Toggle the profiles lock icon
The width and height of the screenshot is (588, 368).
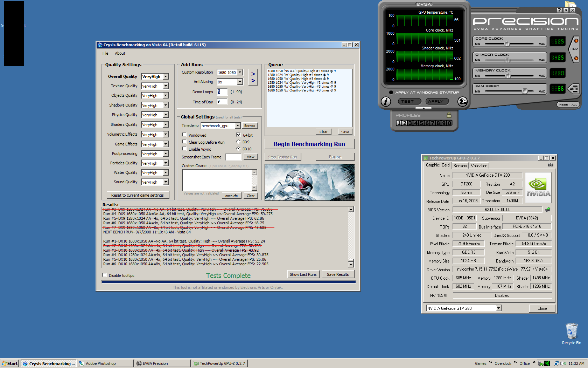pyautogui.click(x=449, y=115)
